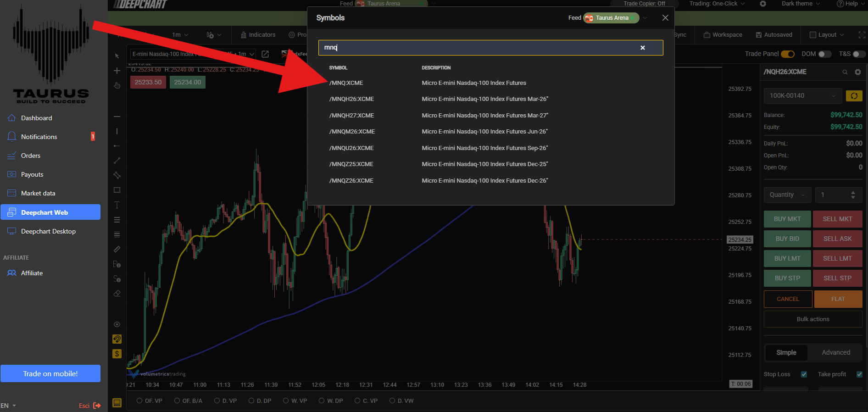The width and height of the screenshot is (868, 412).
Task: Pick the buy position drawing tool
Action: 117,264
